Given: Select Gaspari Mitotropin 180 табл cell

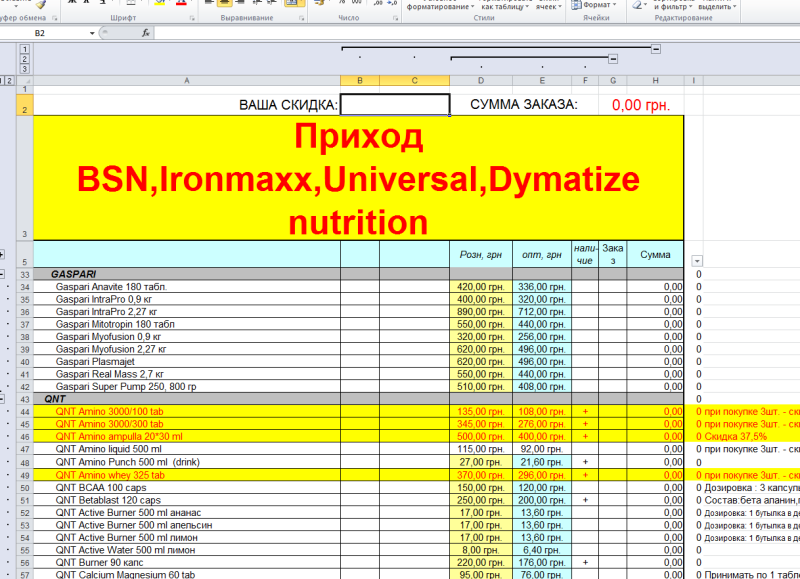Looking at the screenshot, I should click(187, 324).
